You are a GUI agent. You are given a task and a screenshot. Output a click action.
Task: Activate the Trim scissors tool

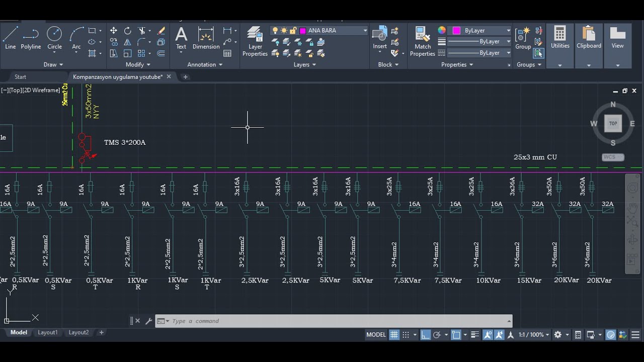pyautogui.click(x=142, y=31)
